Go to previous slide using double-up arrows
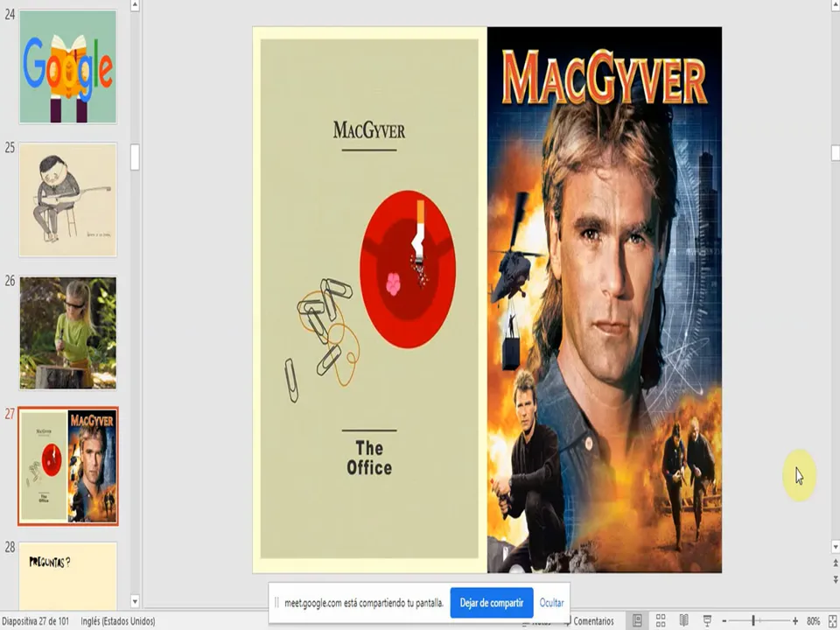This screenshot has width=840, height=630. pos(835,563)
